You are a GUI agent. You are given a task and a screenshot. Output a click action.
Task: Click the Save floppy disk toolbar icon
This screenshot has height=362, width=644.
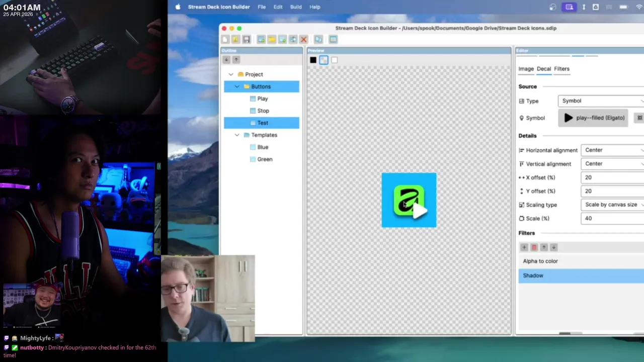[x=246, y=39]
